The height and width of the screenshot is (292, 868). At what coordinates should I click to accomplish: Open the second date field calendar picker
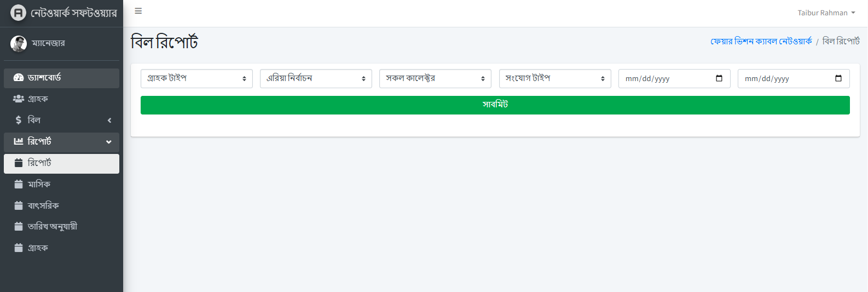(838, 78)
